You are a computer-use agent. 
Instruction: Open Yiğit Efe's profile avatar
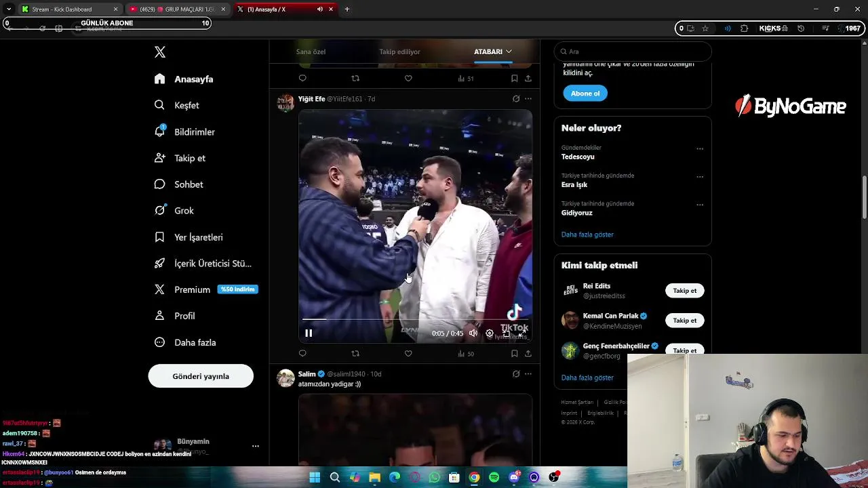tap(285, 102)
